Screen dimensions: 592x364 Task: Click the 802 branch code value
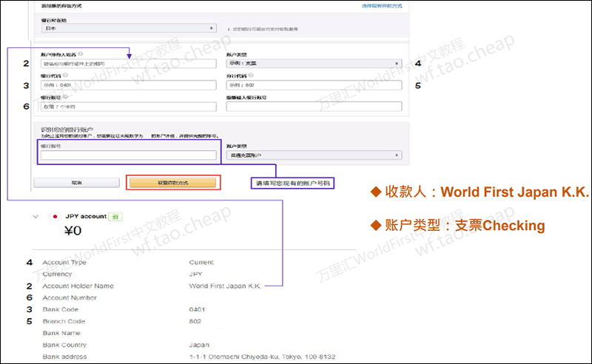pos(195,321)
